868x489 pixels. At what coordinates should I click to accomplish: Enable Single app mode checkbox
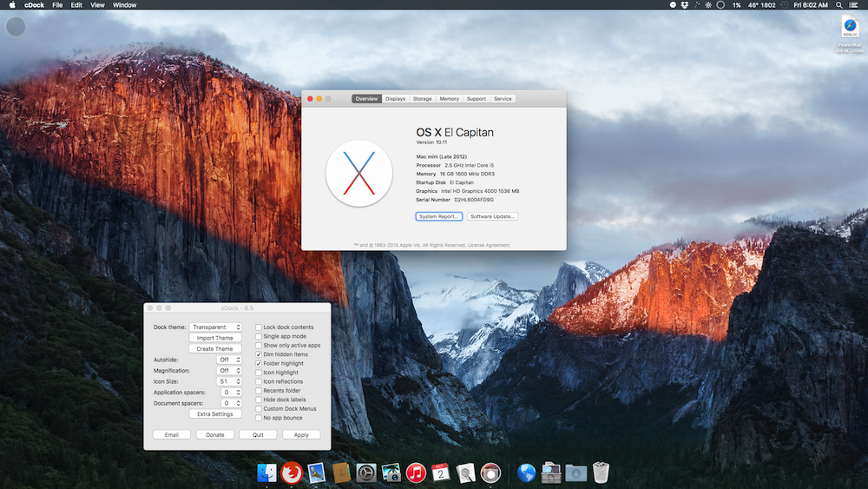pos(259,336)
